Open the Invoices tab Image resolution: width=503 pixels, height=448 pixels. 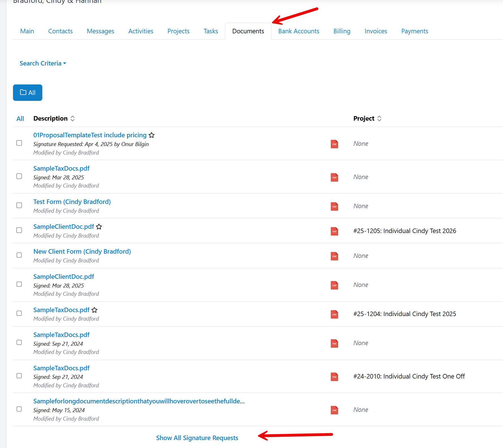pos(376,31)
